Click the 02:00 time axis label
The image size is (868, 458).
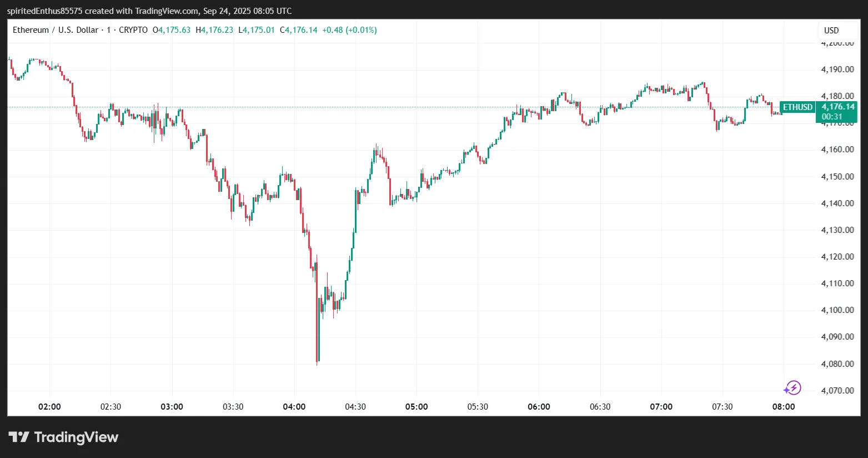49,407
